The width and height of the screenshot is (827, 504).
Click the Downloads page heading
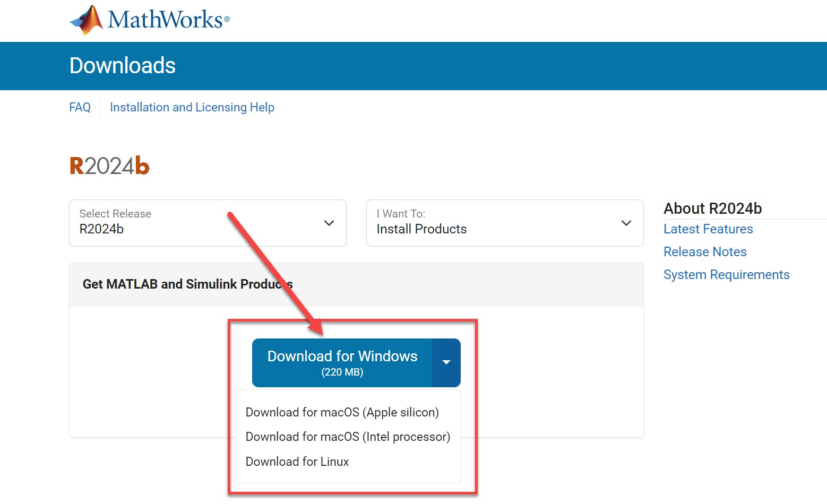(x=123, y=66)
